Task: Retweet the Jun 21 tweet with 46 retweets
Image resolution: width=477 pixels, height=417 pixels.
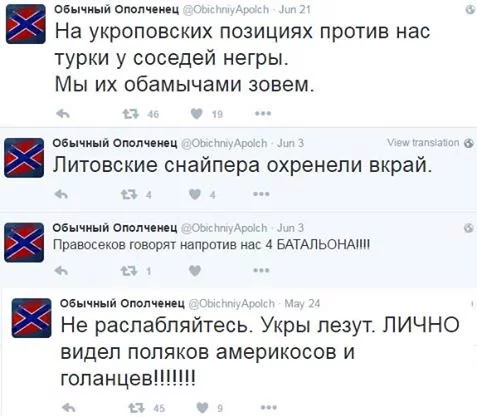Action: point(130,114)
